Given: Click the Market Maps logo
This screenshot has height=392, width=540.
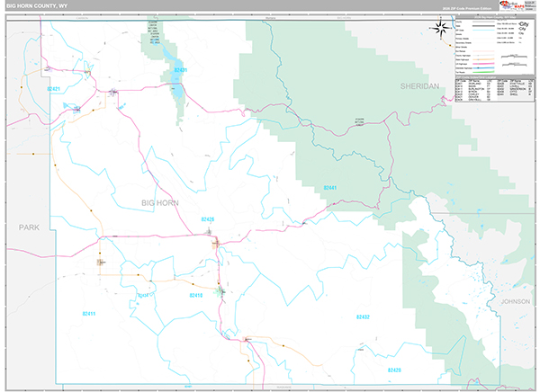Looking at the screenshot, I should pyautogui.click(x=511, y=5).
